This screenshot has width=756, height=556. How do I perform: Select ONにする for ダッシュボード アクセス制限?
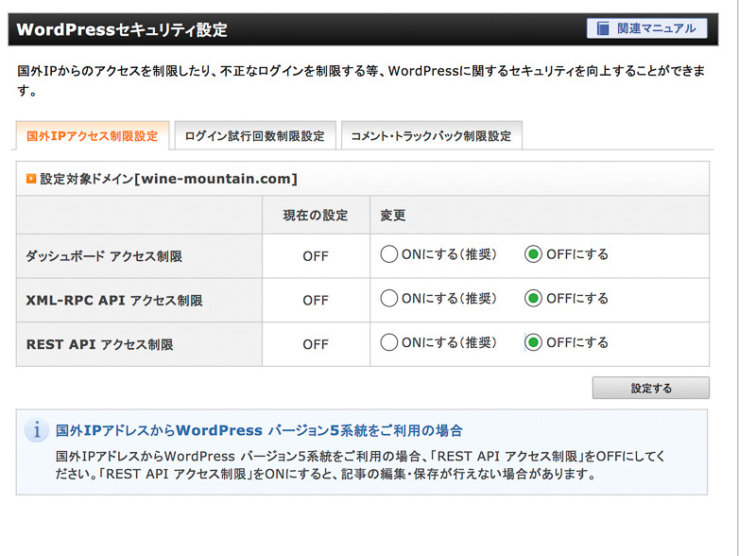(x=389, y=254)
